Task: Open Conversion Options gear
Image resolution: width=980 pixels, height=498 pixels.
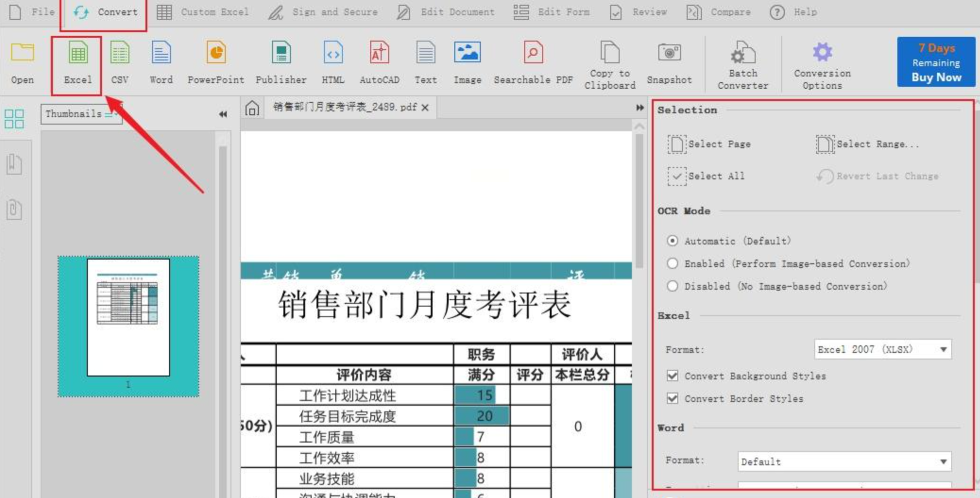Action: [822, 65]
